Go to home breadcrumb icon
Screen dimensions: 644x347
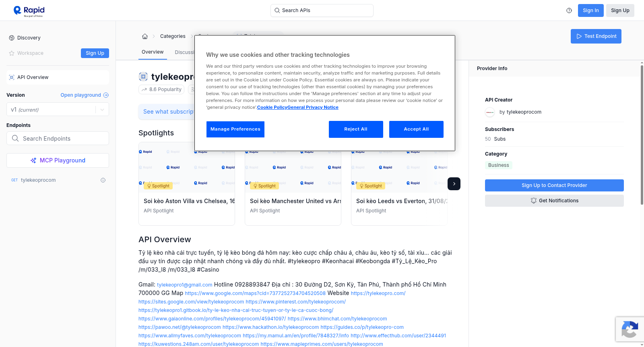(x=145, y=36)
